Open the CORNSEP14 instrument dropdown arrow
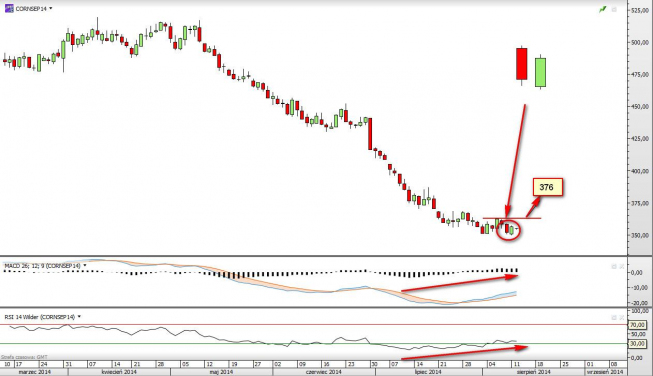653x376 pixels. coord(51,8)
